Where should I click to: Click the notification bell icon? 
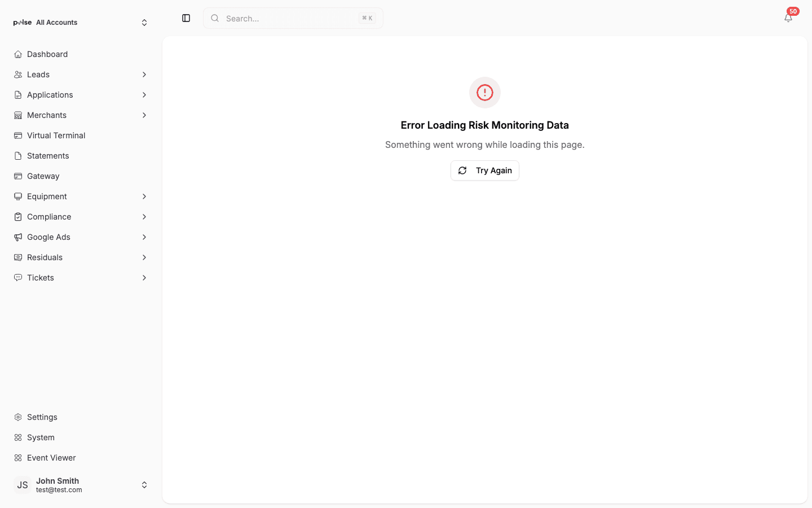click(788, 18)
